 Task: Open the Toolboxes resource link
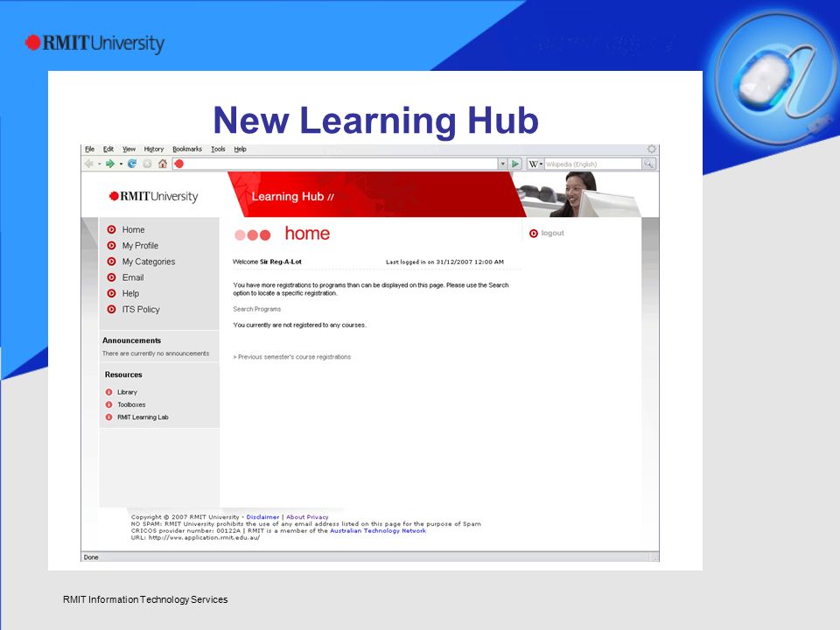tap(131, 405)
